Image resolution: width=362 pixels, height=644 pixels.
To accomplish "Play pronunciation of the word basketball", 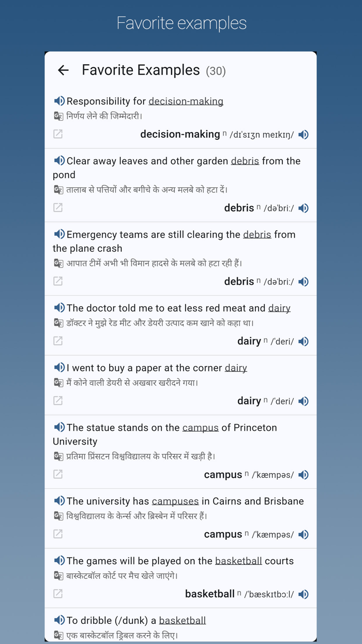I will tap(304, 594).
